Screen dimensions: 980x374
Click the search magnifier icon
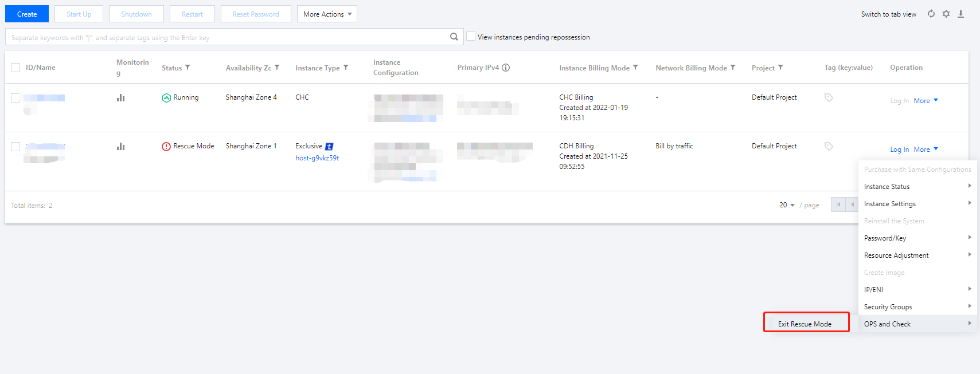coord(454,37)
